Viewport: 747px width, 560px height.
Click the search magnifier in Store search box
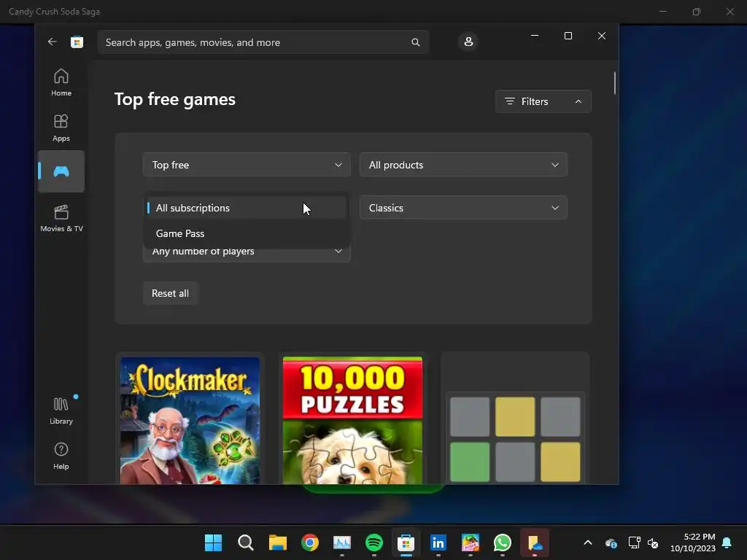click(415, 42)
